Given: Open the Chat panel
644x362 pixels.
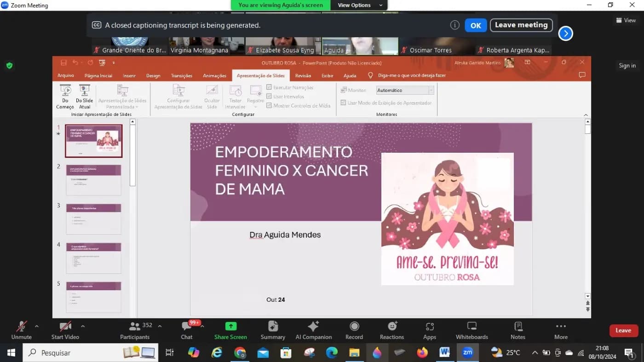Looking at the screenshot, I should (187, 330).
